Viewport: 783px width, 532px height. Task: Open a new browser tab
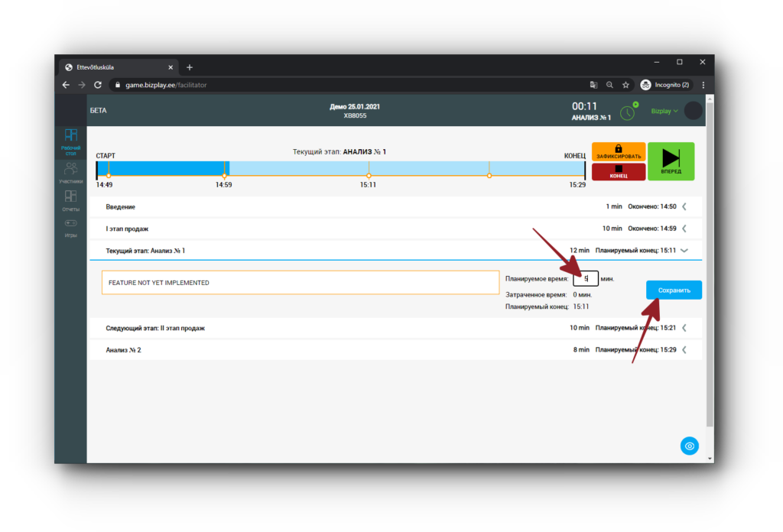(x=190, y=67)
